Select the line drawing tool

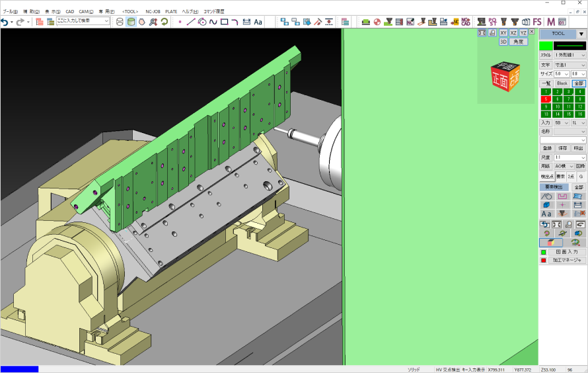click(x=191, y=22)
